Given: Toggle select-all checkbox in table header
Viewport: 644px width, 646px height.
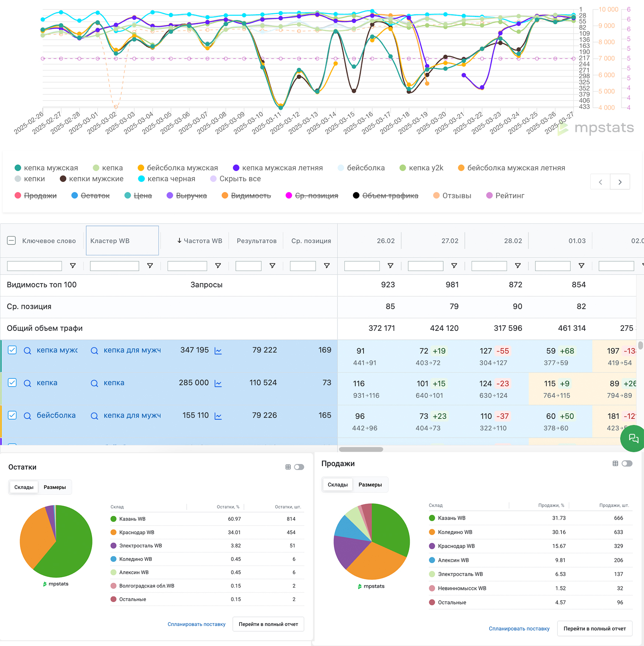Looking at the screenshot, I should tap(11, 241).
